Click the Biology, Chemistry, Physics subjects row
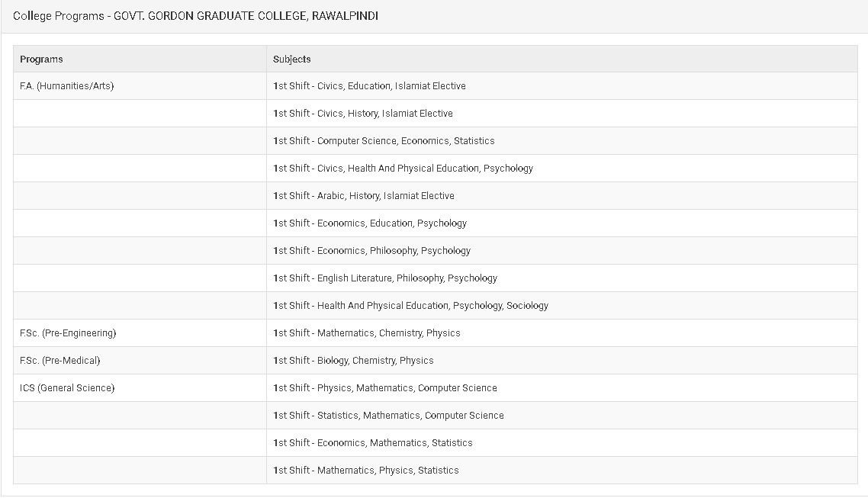This screenshot has width=868, height=498. click(x=353, y=361)
